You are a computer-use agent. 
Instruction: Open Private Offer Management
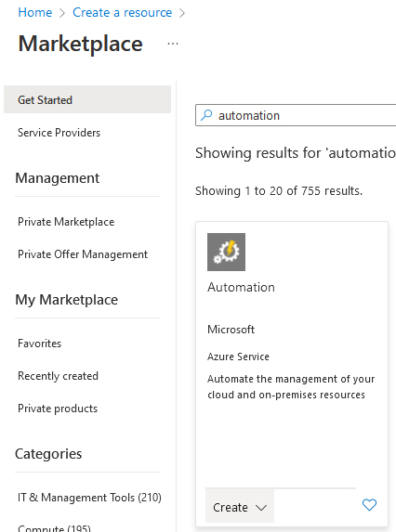click(83, 254)
